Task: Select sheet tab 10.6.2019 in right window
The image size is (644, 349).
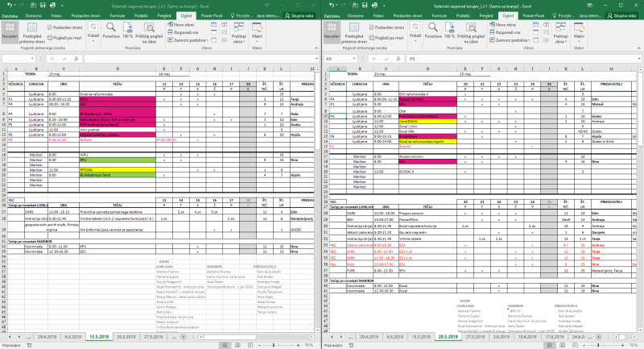Action: [527, 337]
